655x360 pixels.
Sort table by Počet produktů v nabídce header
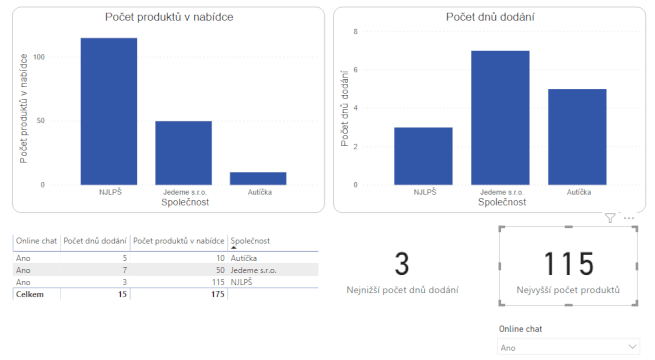(x=179, y=241)
